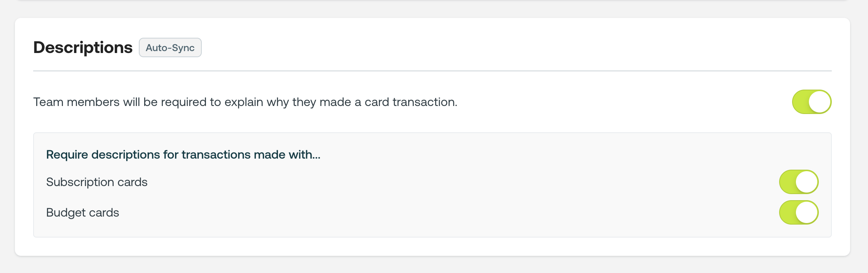868x273 pixels.
Task: Click the green track of the Subscription cards switch
Action: pyautogui.click(x=787, y=182)
